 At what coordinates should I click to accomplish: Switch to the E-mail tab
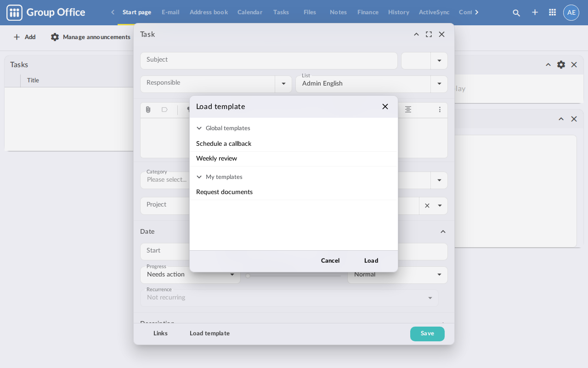point(170,12)
